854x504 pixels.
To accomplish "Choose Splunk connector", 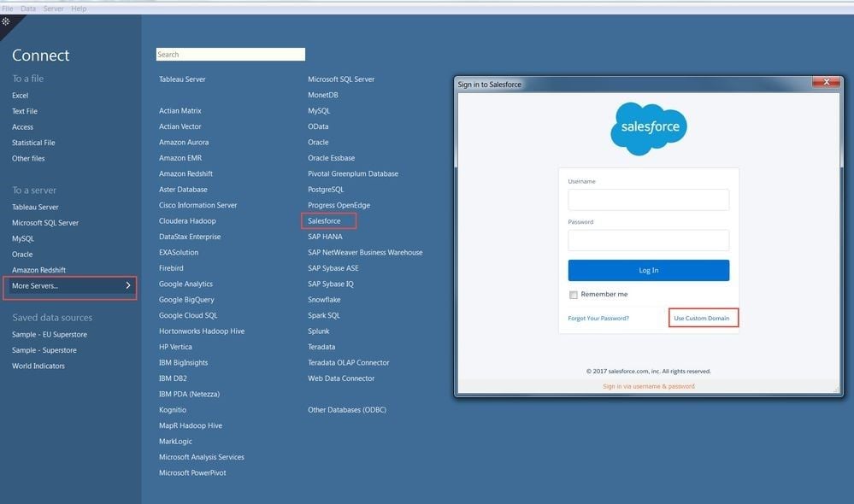I will 319,331.
